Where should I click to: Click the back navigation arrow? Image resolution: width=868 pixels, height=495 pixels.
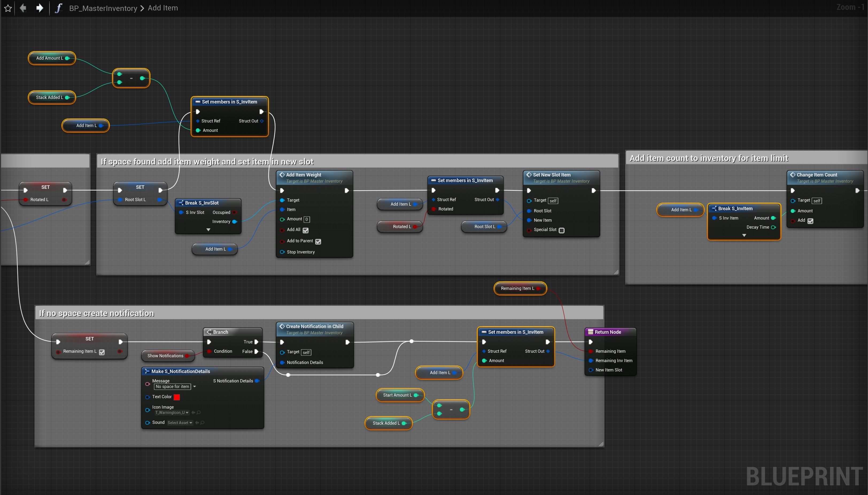tap(23, 8)
